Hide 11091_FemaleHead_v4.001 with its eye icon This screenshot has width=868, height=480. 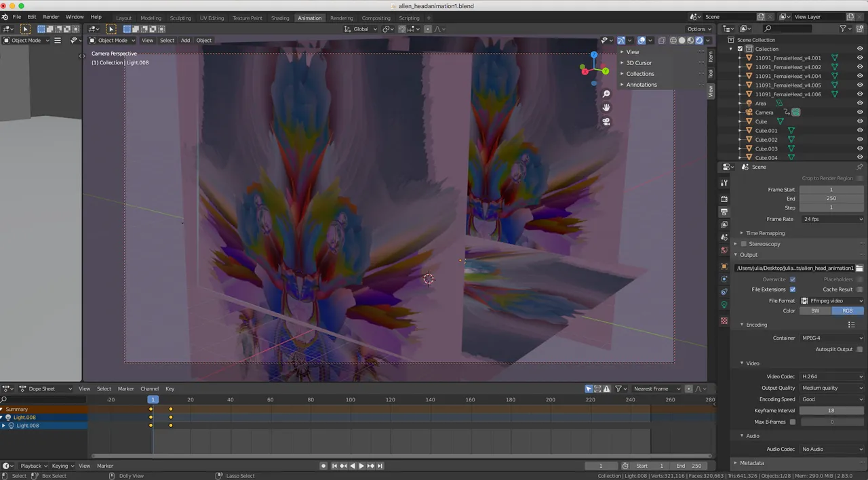860,58
